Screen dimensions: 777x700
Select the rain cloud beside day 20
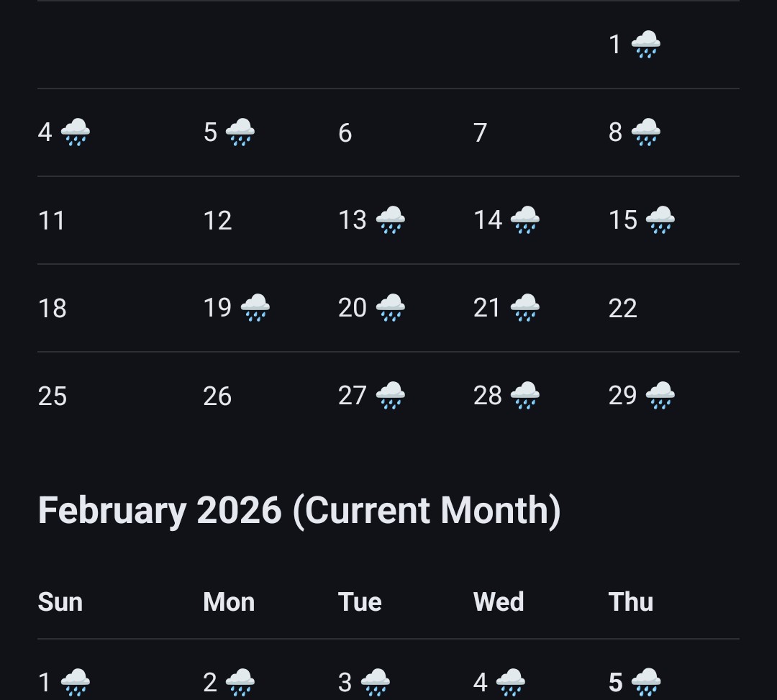(x=391, y=309)
